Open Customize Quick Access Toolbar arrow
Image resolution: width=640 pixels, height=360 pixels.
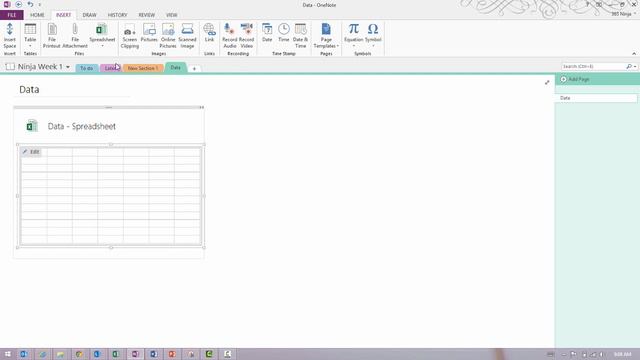pos(40,4)
